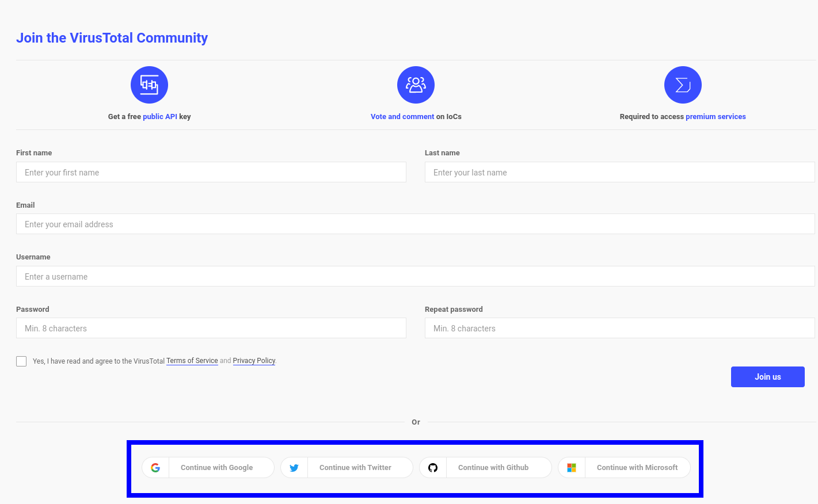Click the Password label above the first password field
Screen dimensions: 818x504
(x=33, y=310)
